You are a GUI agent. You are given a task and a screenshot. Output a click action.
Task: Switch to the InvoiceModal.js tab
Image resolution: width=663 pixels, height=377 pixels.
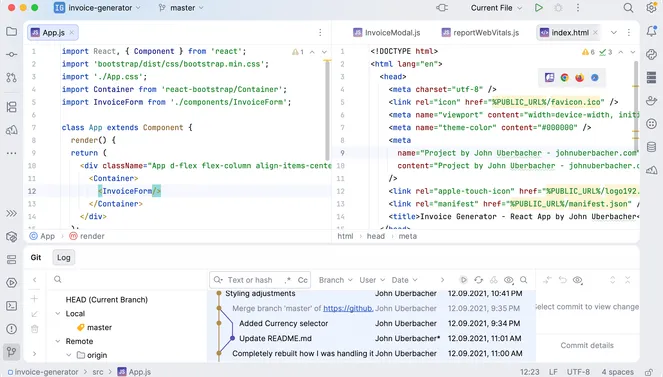[x=386, y=33]
